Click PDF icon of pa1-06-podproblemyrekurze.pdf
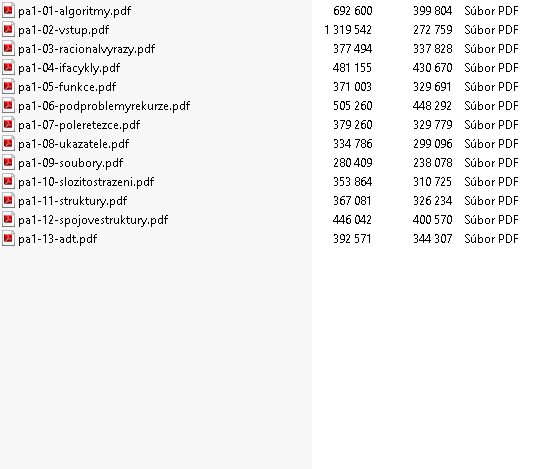Viewport: 540px width, 469px height. click(8, 105)
